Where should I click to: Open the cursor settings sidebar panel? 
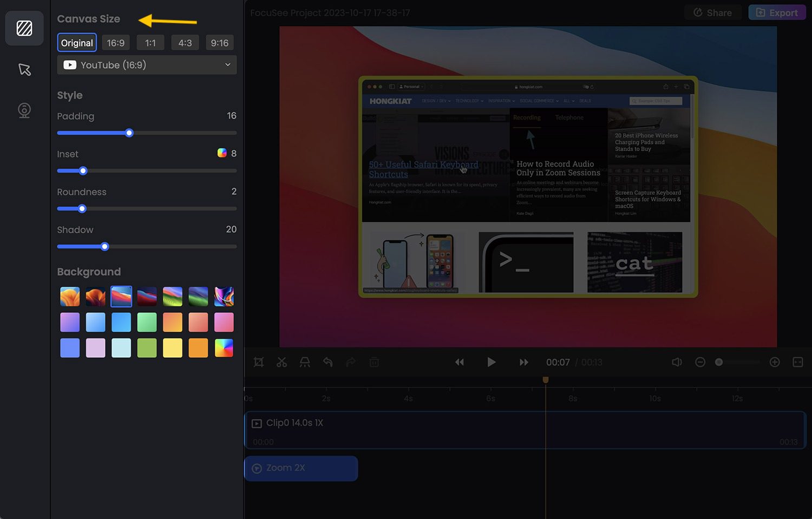24,69
